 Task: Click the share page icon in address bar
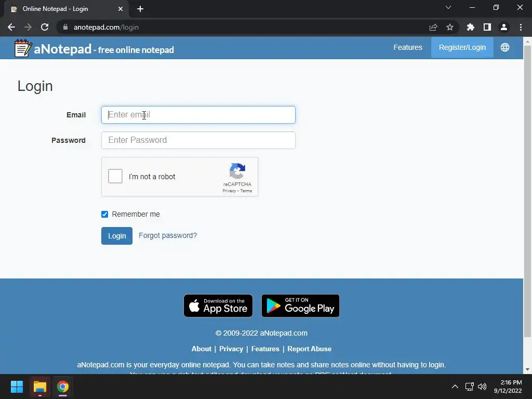pos(433,27)
